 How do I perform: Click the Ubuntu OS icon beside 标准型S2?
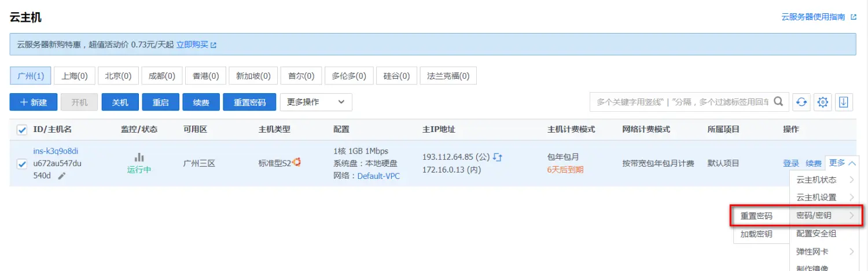tap(296, 163)
